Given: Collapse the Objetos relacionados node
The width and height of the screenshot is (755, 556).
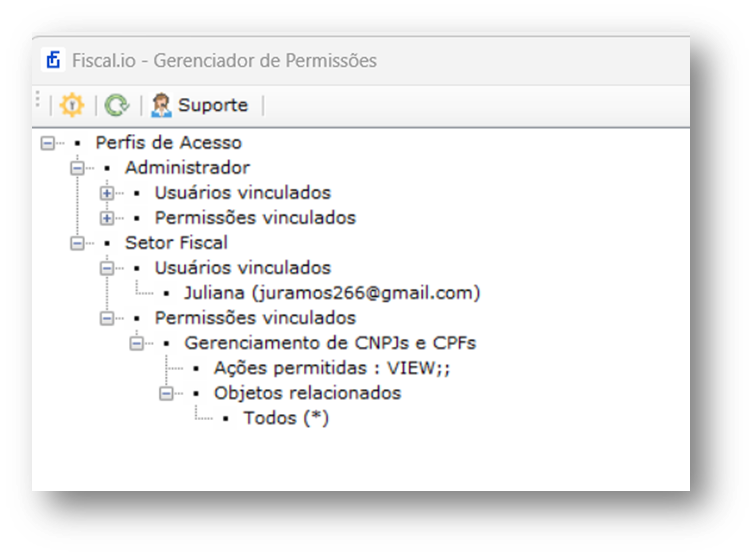Looking at the screenshot, I should click(x=166, y=393).
